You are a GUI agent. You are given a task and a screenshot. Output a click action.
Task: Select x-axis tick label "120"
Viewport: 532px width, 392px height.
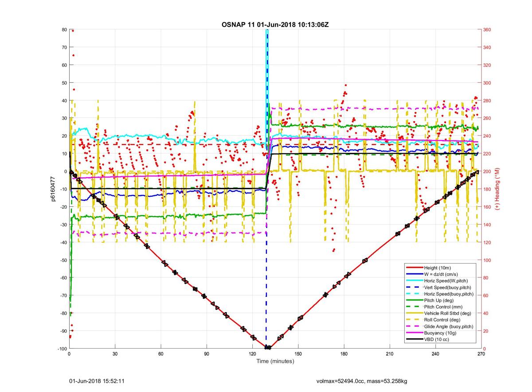[253, 353]
